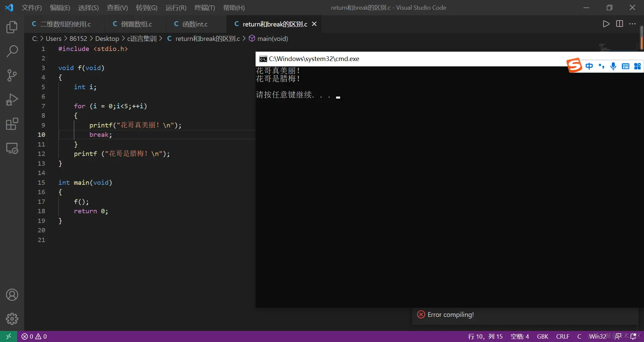Image resolution: width=644 pixels, height=342 pixels.
Task: Change indentation via 空格: 4
Action: (520, 336)
